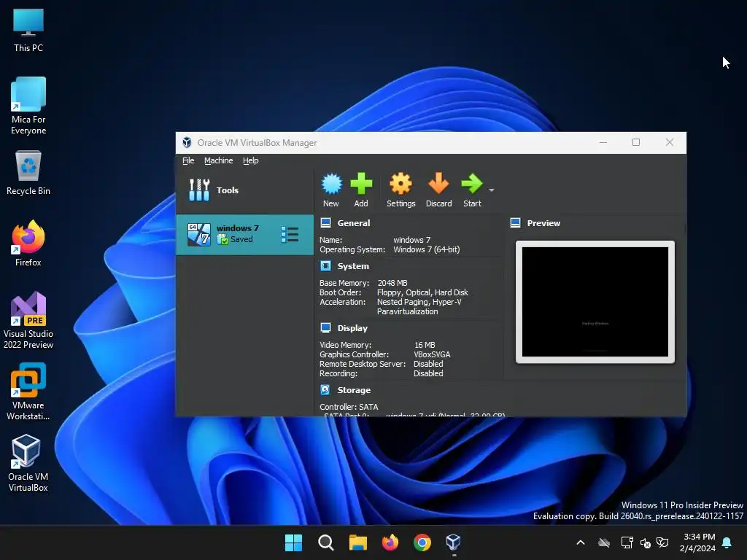
Task: Select the Tools entry in sidebar
Action: tap(244, 190)
